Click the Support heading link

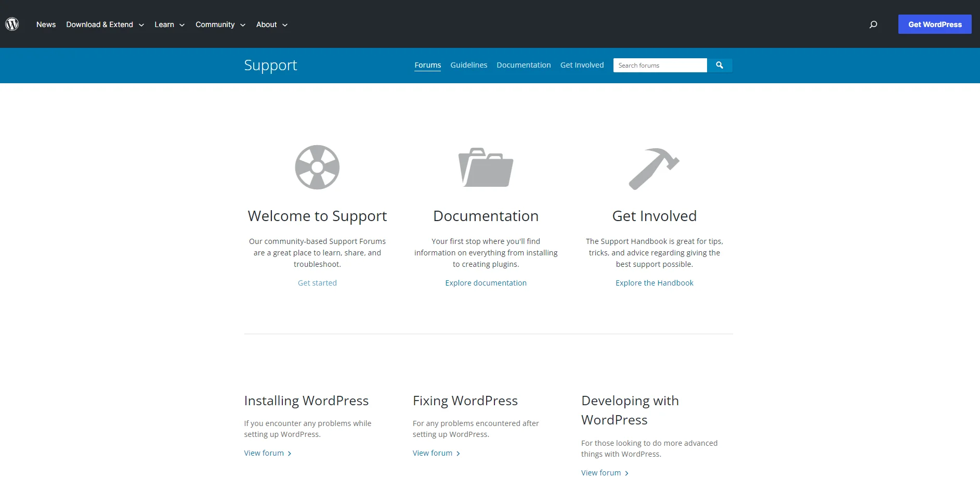[x=270, y=66]
